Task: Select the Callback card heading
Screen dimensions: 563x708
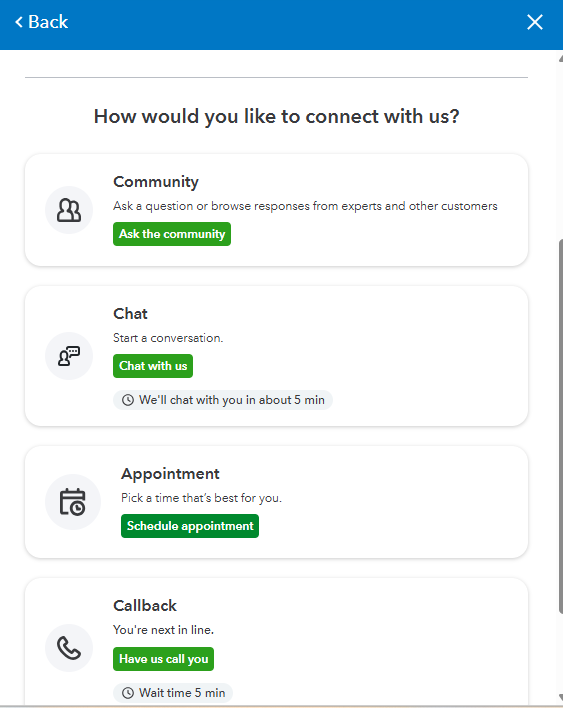Action: (x=145, y=606)
